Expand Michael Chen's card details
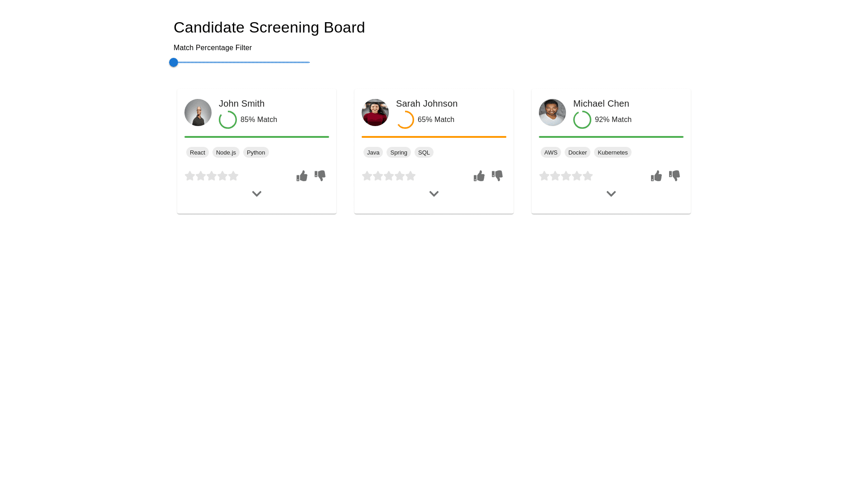 (611, 194)
